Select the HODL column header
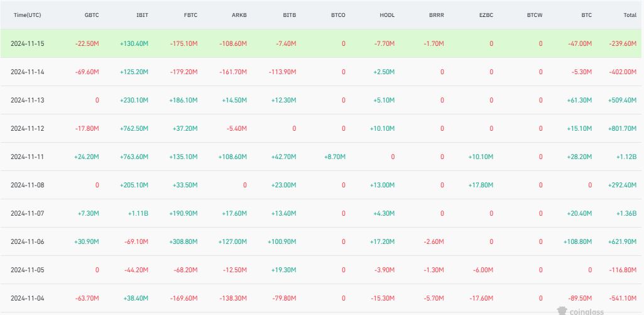The width and height of the screenshot is (644, 315). (x=387, y=14)
